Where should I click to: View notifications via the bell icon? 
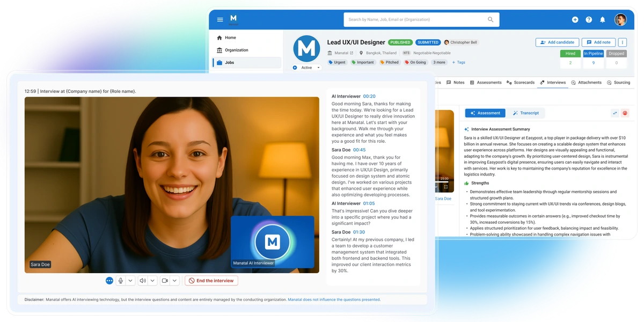click(602, 19)
